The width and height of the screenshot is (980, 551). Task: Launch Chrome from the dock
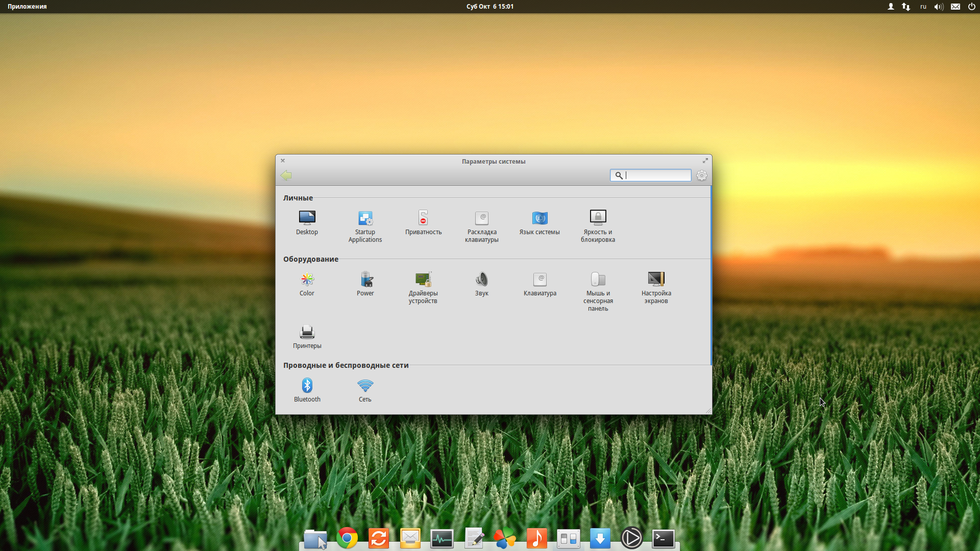click(x=347, y=538)
